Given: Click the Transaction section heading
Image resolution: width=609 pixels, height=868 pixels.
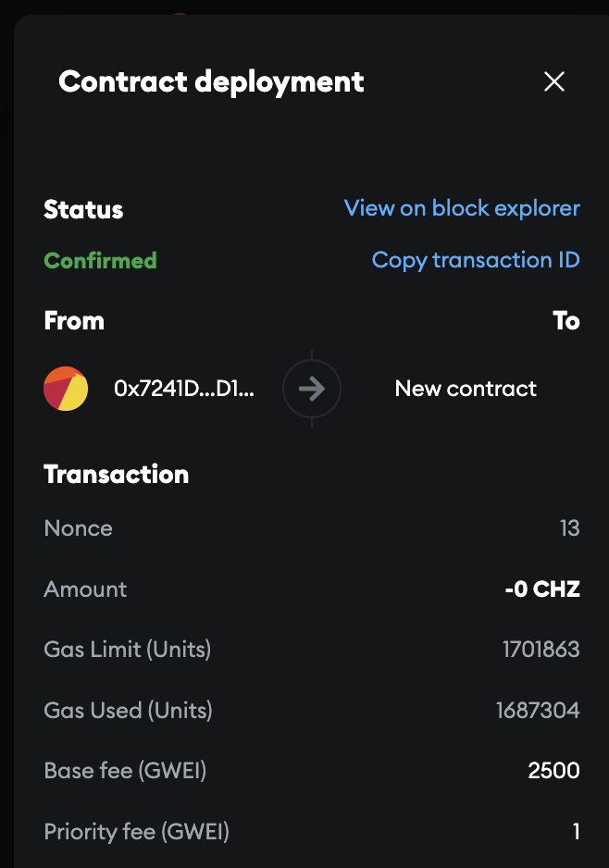Looking at the screenshot, I should (116, 475).
